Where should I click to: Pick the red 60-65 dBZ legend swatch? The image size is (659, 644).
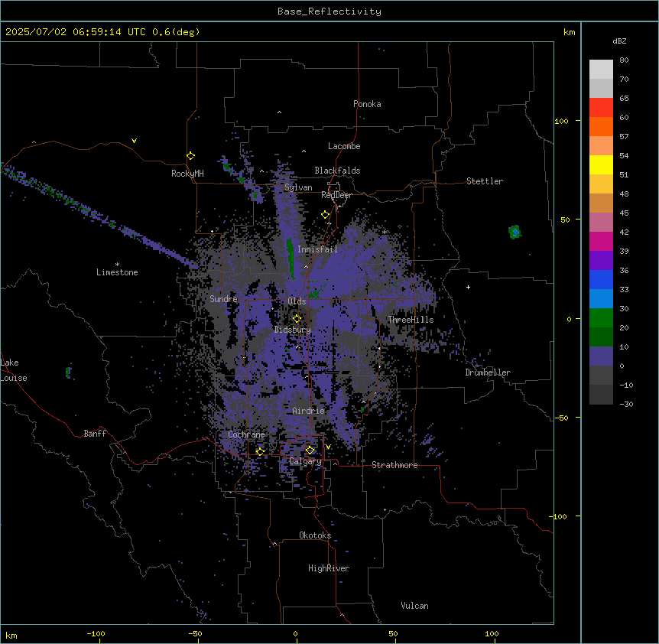click(601, 108)
